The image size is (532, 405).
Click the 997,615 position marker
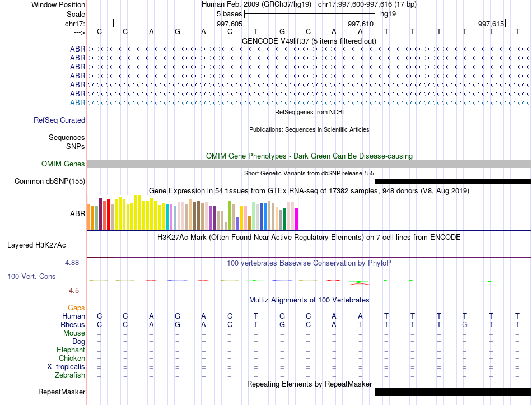(x=491, y=24)
